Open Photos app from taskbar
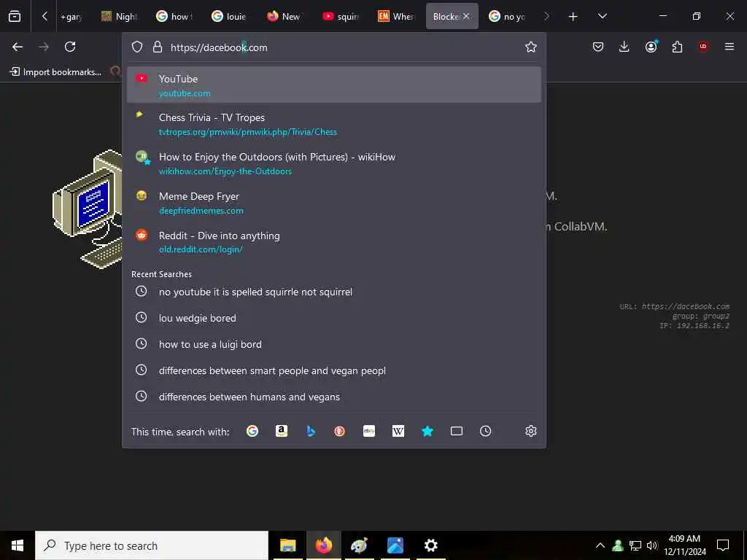 395,545
